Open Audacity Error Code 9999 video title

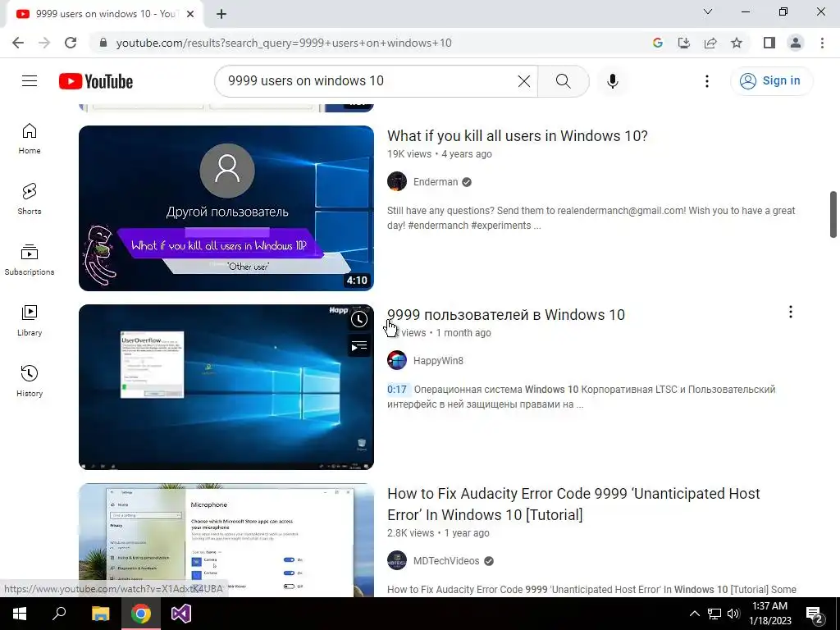tap(573, 504)
